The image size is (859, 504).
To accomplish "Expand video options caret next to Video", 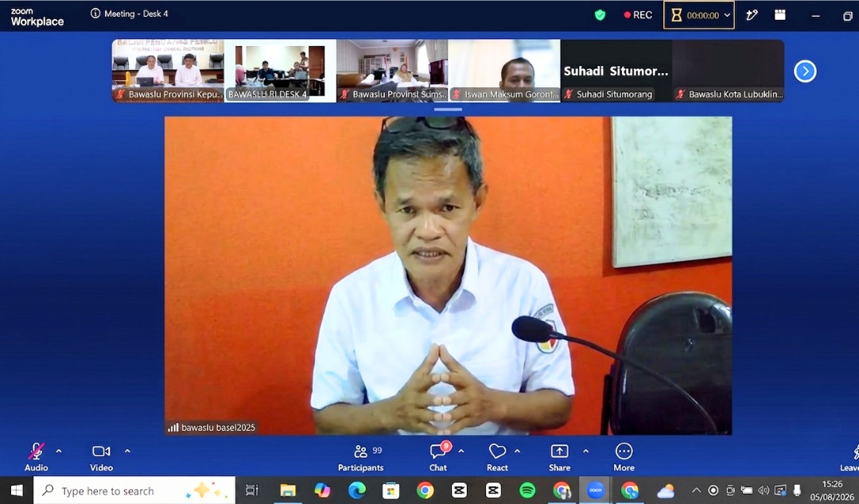I will tap(127, 452).
